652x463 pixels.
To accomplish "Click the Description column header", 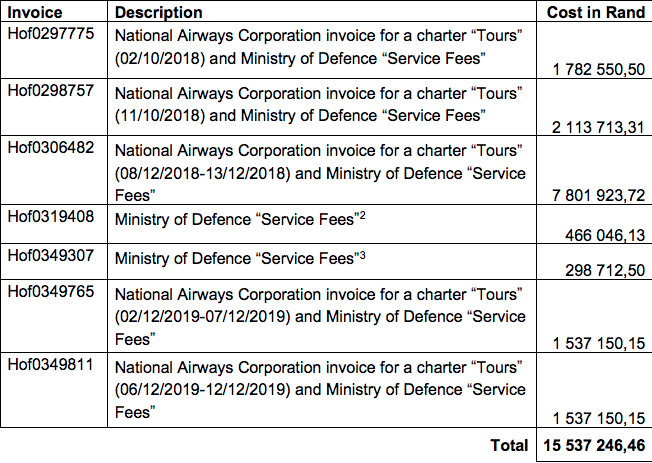I will point(158,13).
